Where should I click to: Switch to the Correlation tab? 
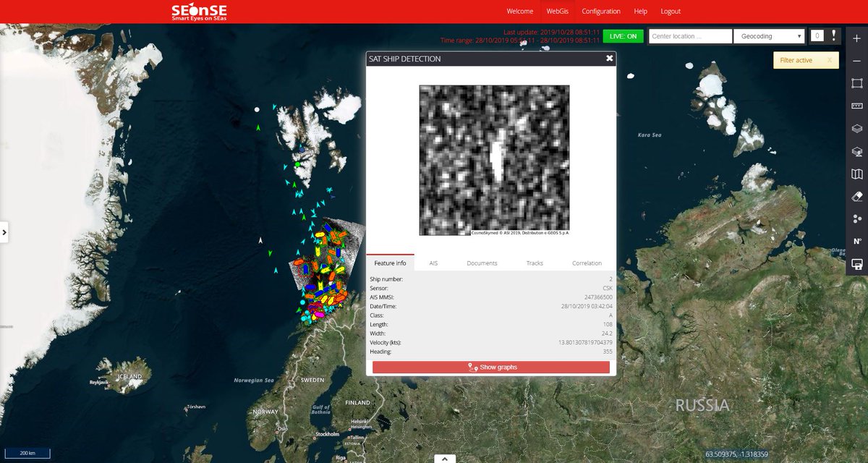tap(587, 263)
